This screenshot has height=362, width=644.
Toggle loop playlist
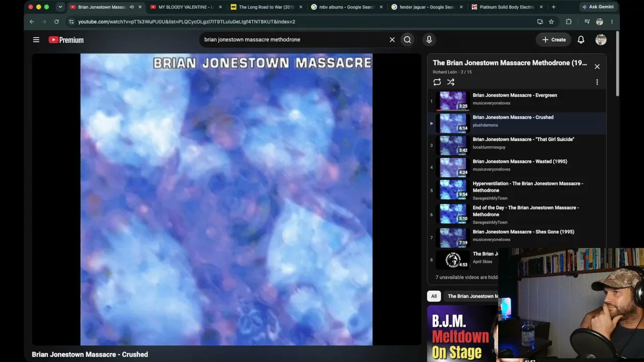click(437, 82)
